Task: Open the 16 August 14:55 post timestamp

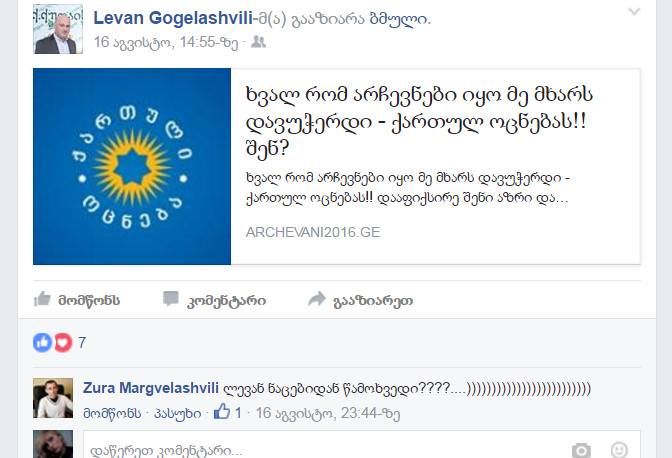Action: click(x=166, y=42)
